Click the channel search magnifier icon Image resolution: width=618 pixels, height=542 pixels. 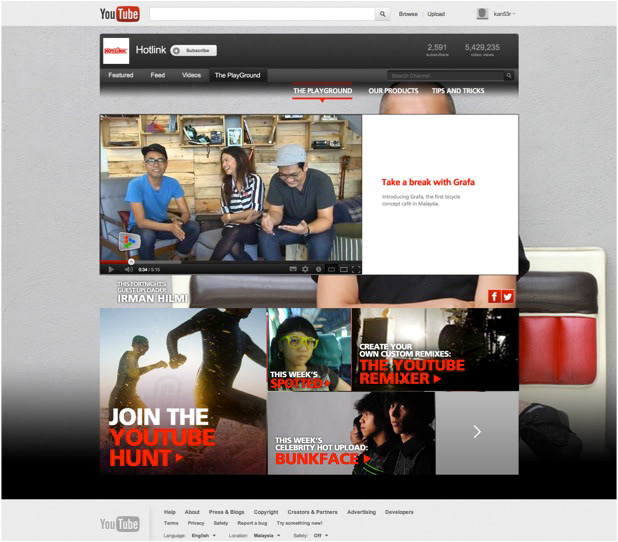tap(509, 75)
